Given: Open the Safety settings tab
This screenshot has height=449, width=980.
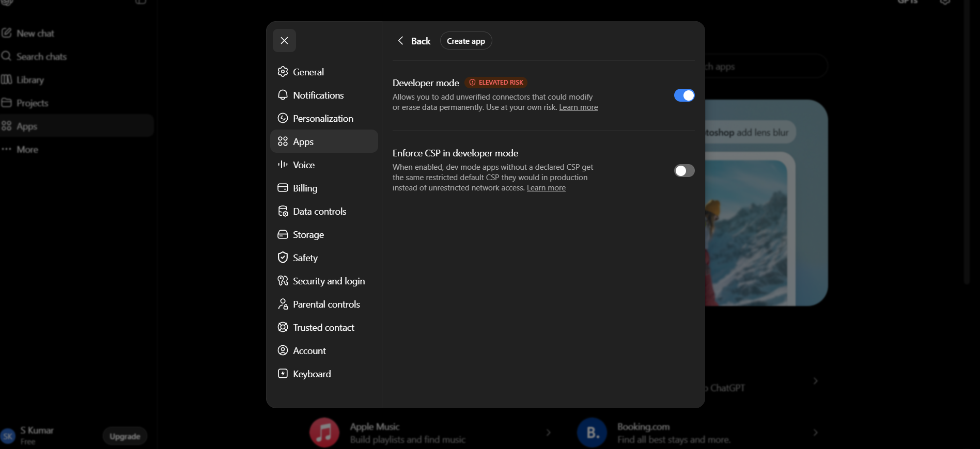Looking at the screenshot, I should [324, 258].
